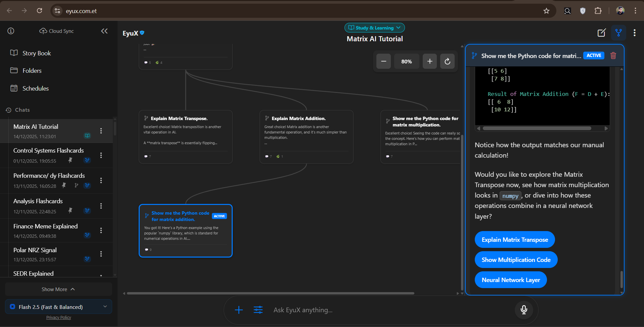Open the Schedules section
This screenshot has height=327, width=644.
(35, 88)
